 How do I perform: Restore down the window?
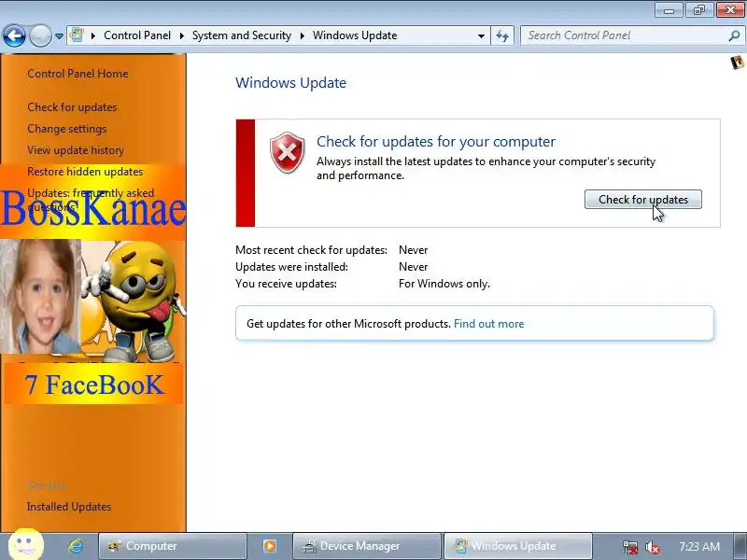click(698, 9)
